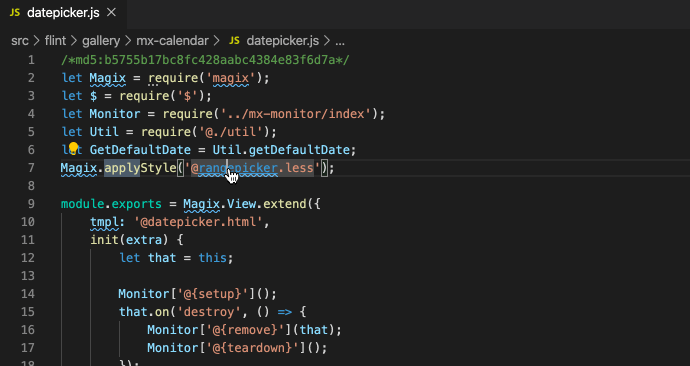690x366 pixels.
Task: Open the mx-calendar breadcrumb segment
Action: tap(172, 41)
